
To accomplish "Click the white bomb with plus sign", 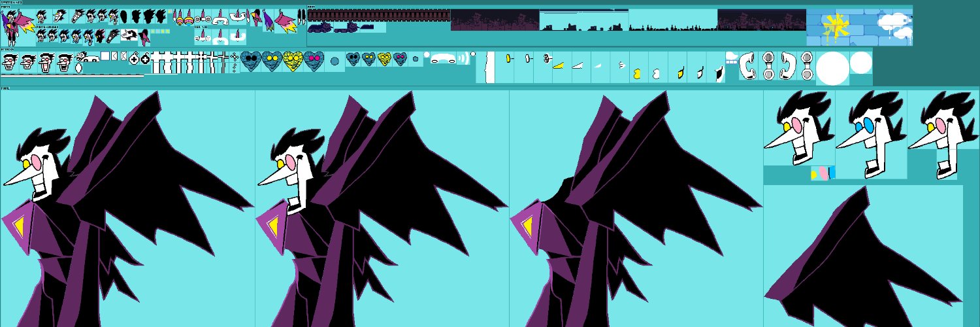I will [x=134, y=58].
